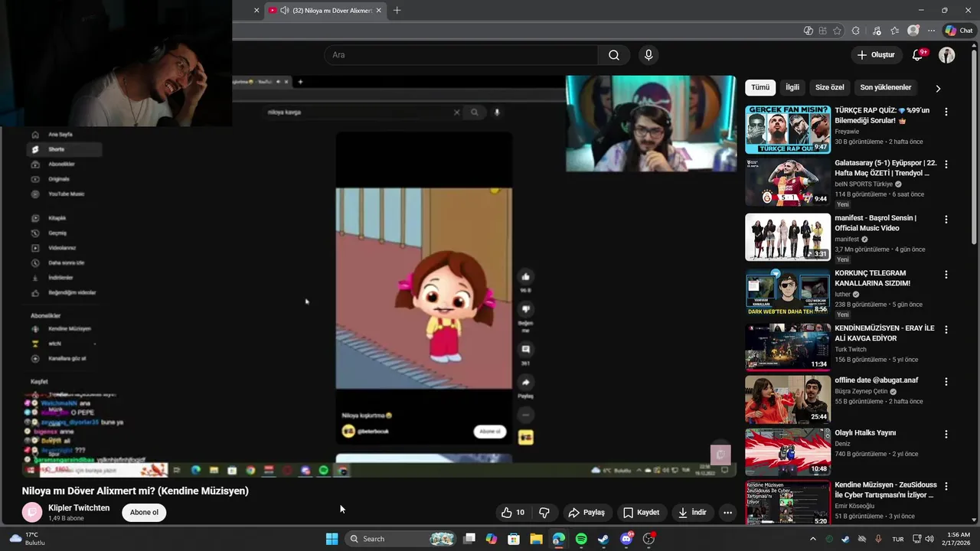Focus the YouTube Ara search box
The width and height of the screenshot is (980, 551).
click(x=461, y=55)
